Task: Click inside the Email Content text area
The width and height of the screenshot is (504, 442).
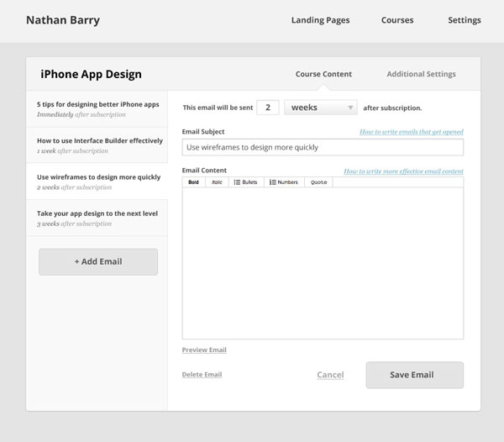Action: click(x=322, y=262)
